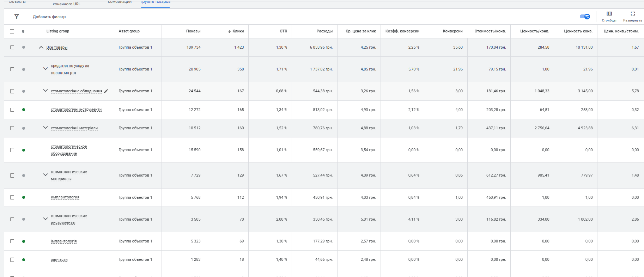Toggle the blue switch near Столбцы
Screen dimensions: 644x277
coord(585,17)
